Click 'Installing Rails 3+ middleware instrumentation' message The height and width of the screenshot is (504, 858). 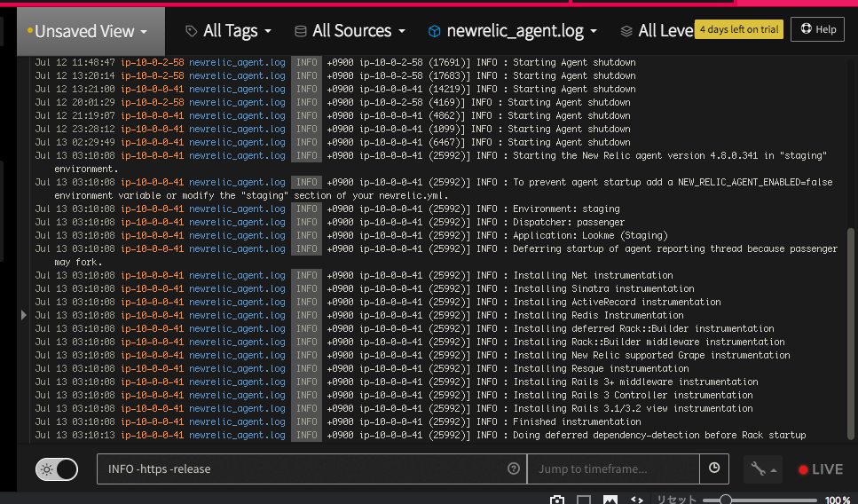(x=635, y=382)
